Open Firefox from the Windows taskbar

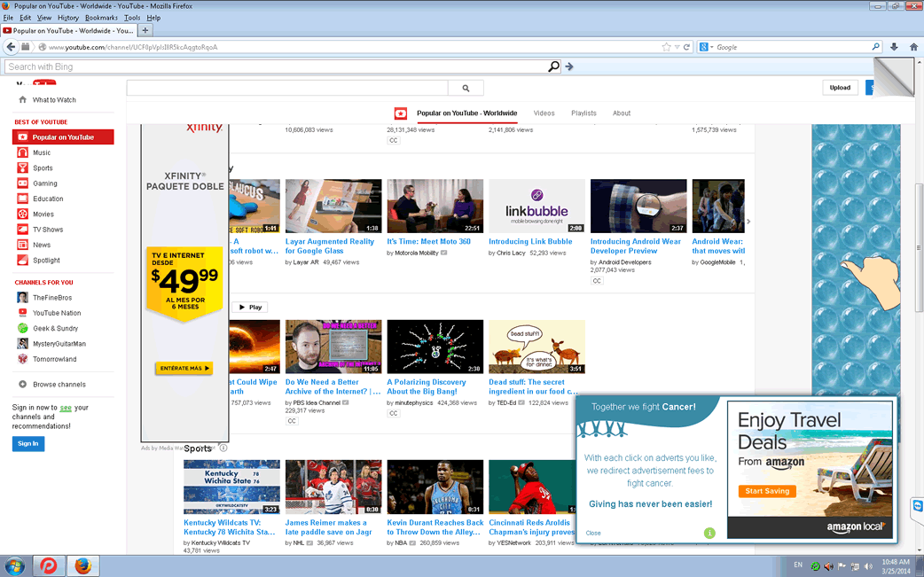pyautogui.click(x=83, y=565)
